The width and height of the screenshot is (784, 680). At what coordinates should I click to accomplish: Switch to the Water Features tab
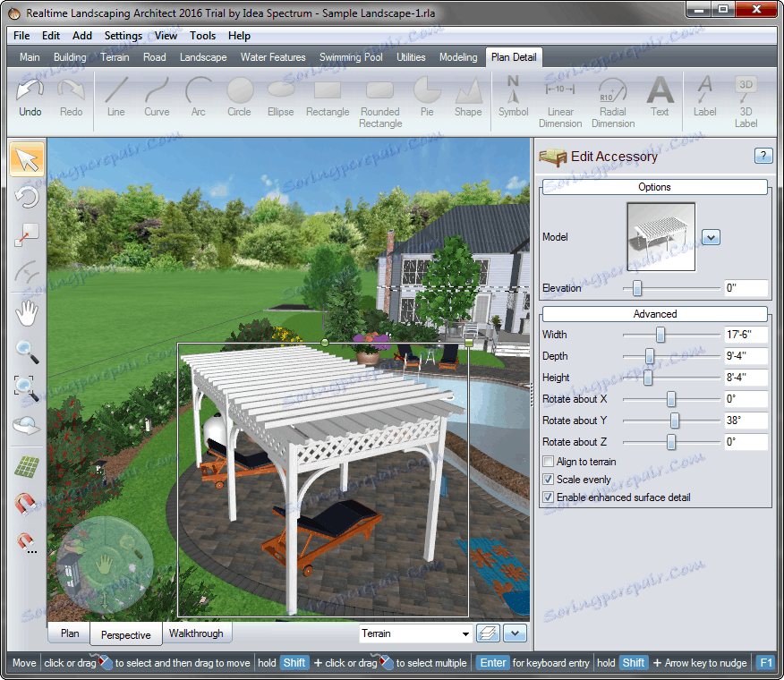273,57
